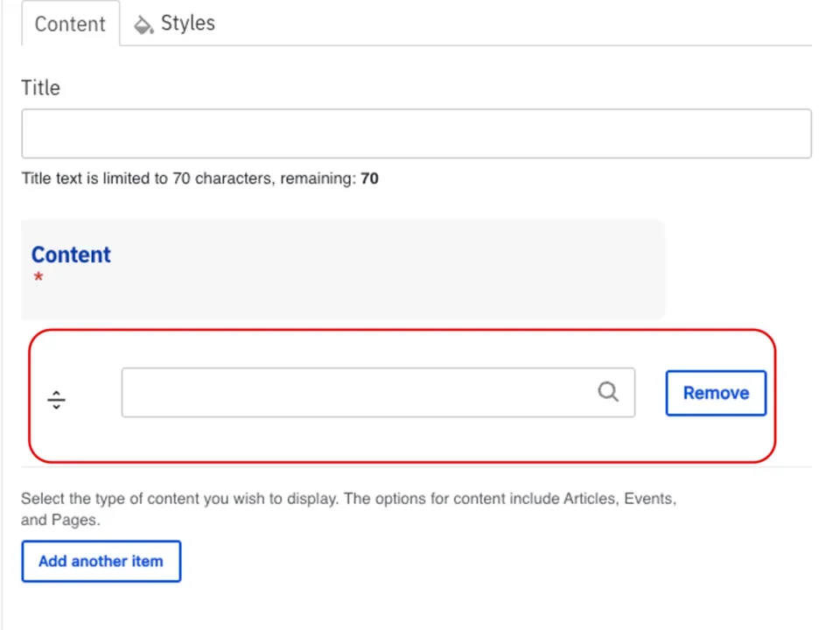Switch to the Styles tab
This screenshot has width=840, height=630.
(187, 24)
